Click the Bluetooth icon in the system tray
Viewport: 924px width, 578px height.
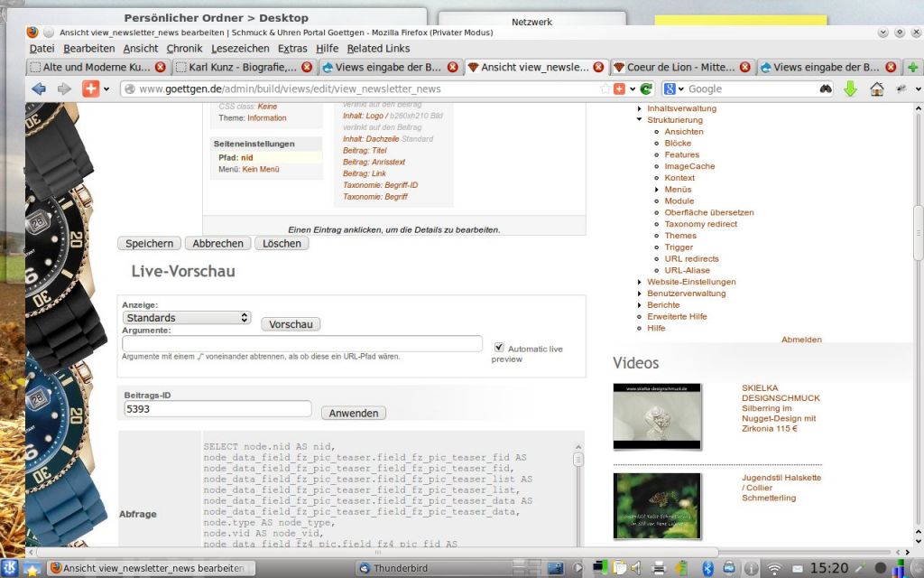(707, 568)
